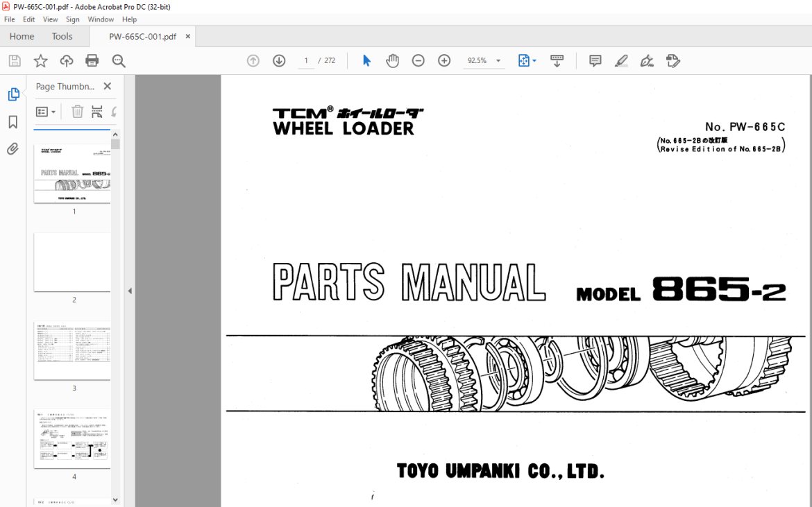Open the Page Thumbnails side panel icon
This screenshot has width=812, height=507.
coord(13,94)
